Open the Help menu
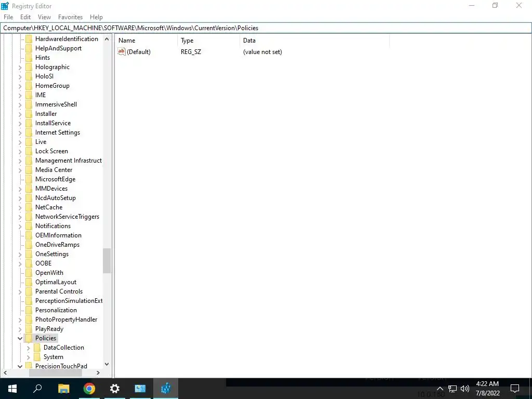This screenshot has width=532, height=399. point(96,17)
